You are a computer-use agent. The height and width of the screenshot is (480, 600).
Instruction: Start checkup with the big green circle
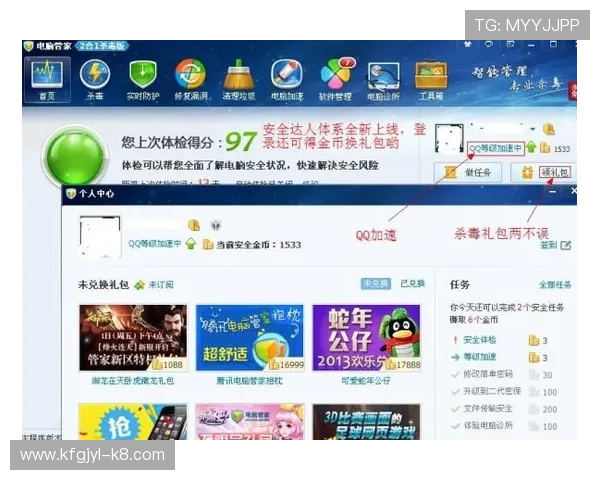[x=75, y=156]
